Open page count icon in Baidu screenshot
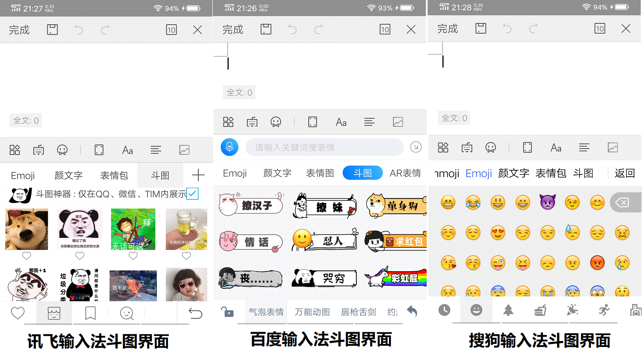 [x=385, y=29]
